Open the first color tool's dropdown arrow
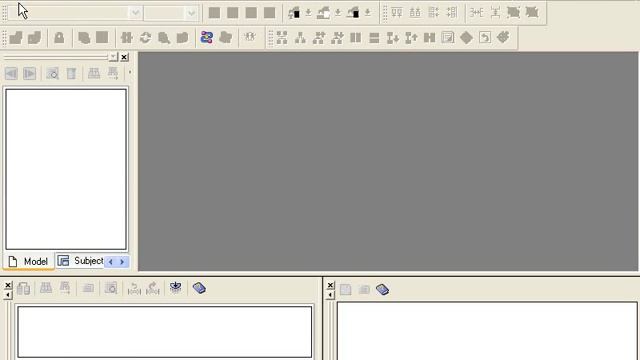The width and height of the screenshot is (640, 360). click(309, 13)
